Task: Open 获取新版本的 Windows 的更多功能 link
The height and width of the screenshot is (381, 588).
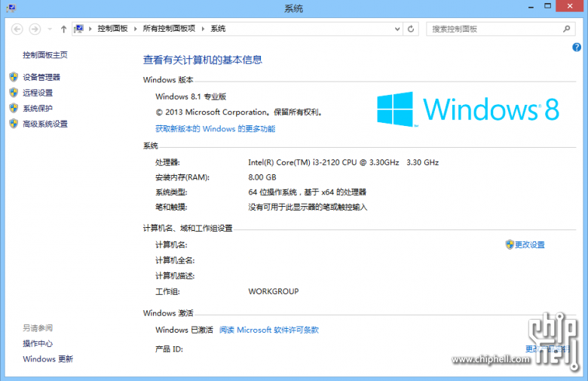Action: [216, 129]
